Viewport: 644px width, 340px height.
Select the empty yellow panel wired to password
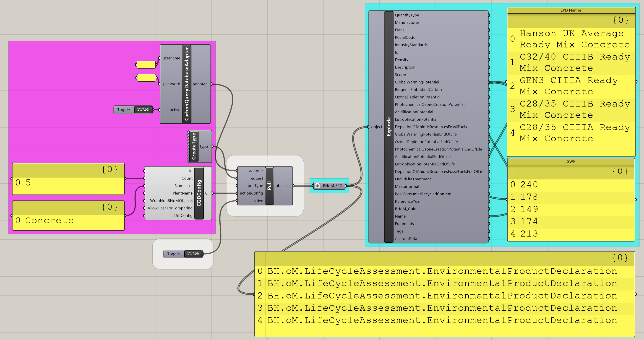[146, 78]
